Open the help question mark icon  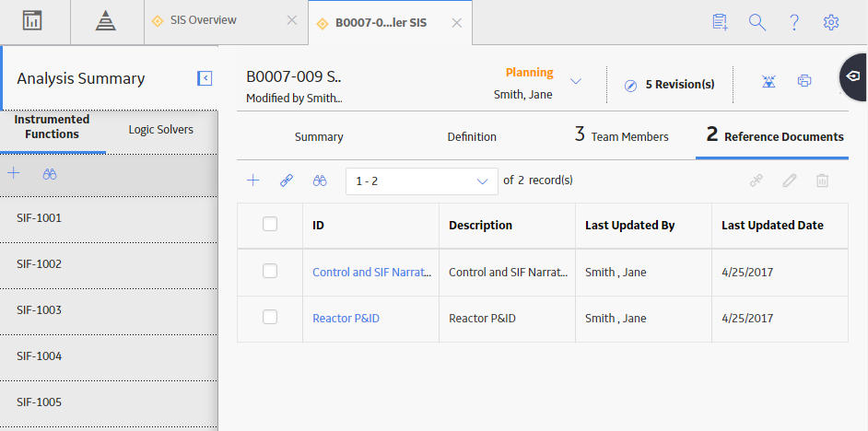(x=793, y=22)
